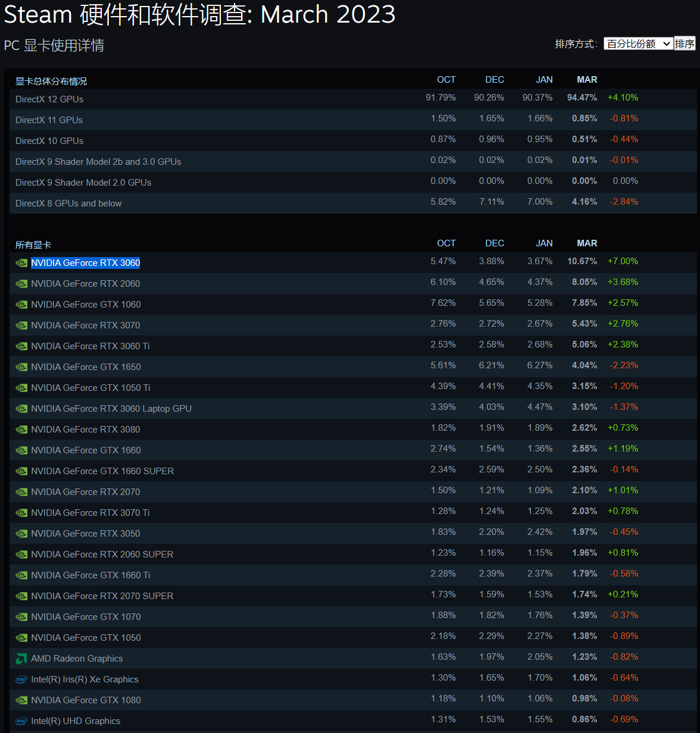Click the RTX 3060 Laptop GPU entry
Image resolution: width=700 pixels, height=733 pixels.
coord(111,409)
